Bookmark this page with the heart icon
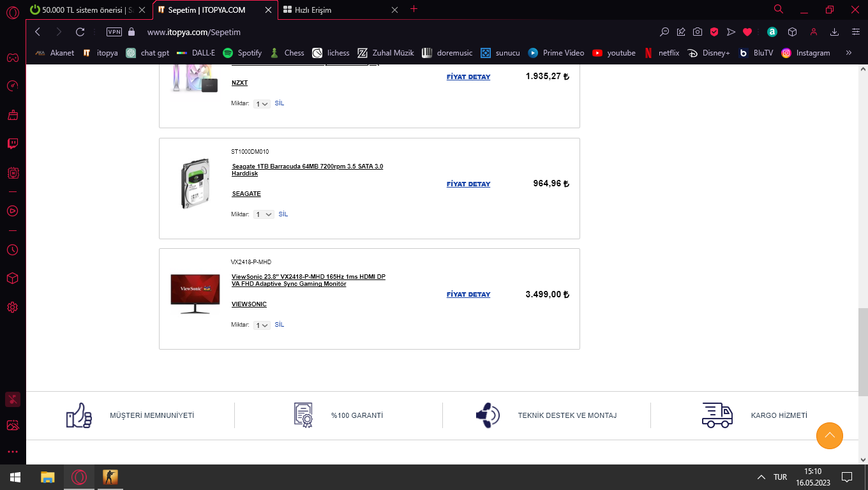The width and height of the screenshot is (868, 490). pos(747,32)
